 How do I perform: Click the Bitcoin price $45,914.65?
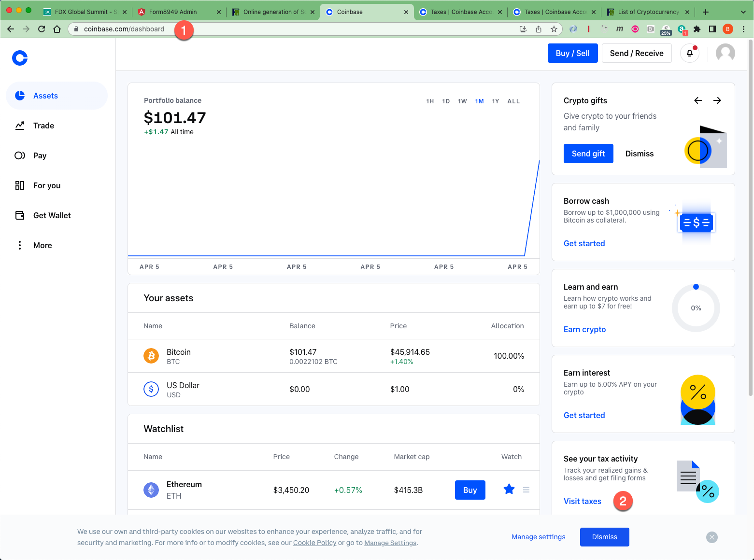410,352
